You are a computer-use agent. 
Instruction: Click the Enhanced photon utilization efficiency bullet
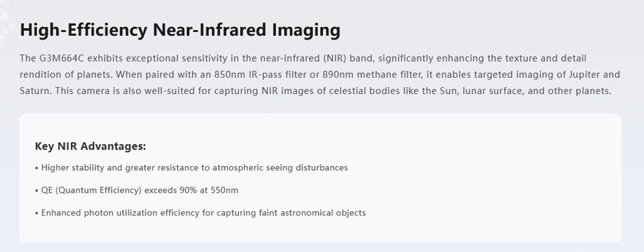click(x=201, y=213)
